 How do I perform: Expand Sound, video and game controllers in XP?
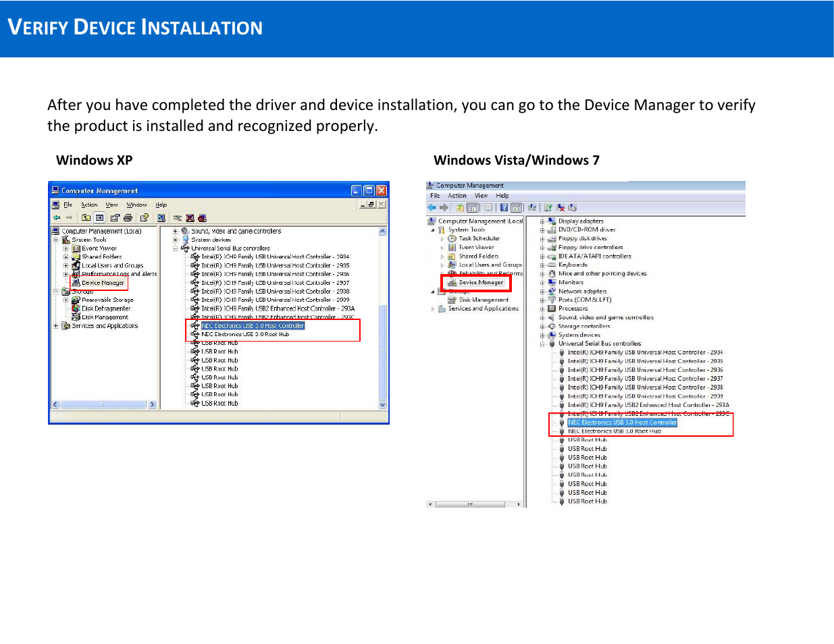coord(175,231)
